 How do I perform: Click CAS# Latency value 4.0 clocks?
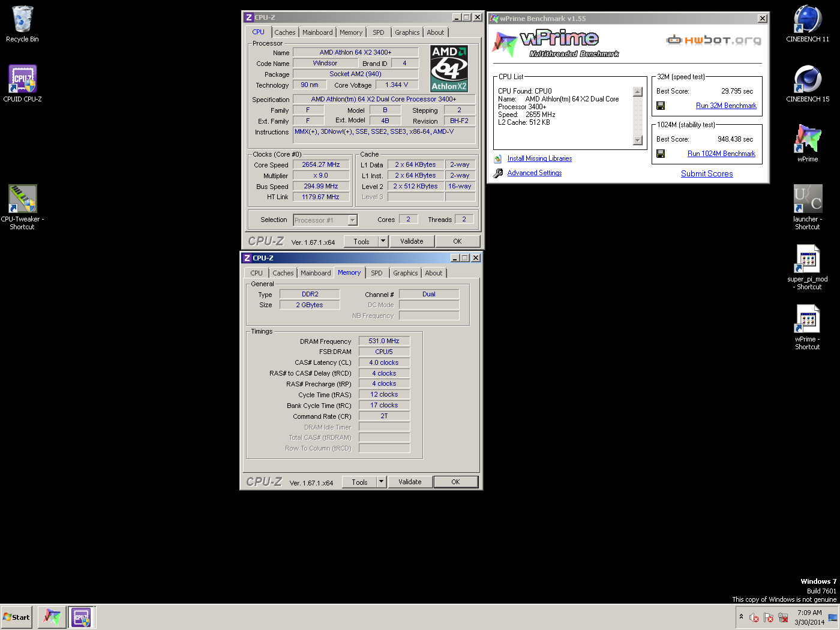(x=384, y=363)
